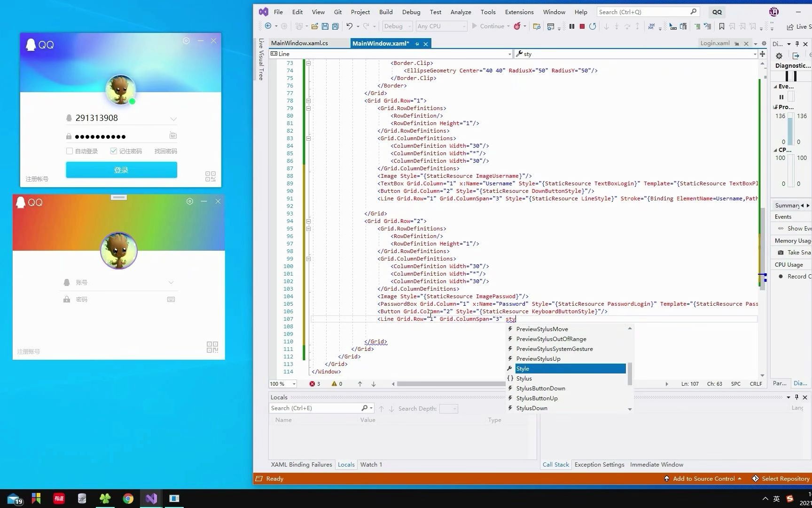This screenshot has height=508, width=812.
Task: Click the IntelliSense list scrollbar thumb
Action: [630, 374]
